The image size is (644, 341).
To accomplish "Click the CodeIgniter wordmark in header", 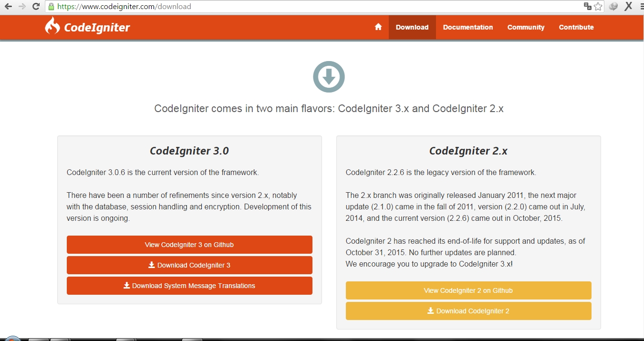I will tap(97, 28).
